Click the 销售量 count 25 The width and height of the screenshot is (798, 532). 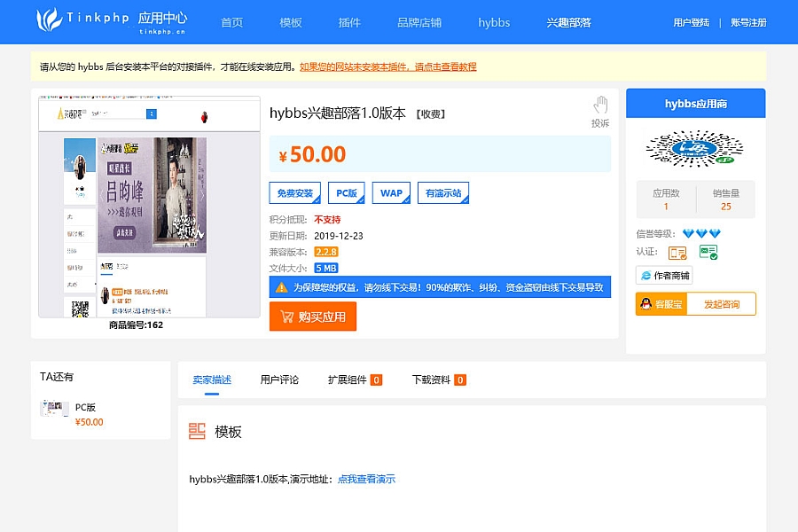pos(725,207)
